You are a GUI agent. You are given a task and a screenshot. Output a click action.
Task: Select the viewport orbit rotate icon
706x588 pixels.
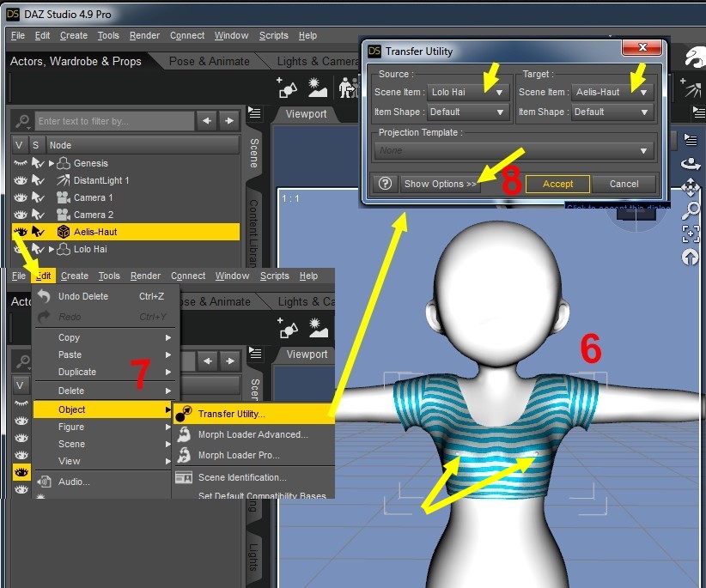[x=691, y=164]
